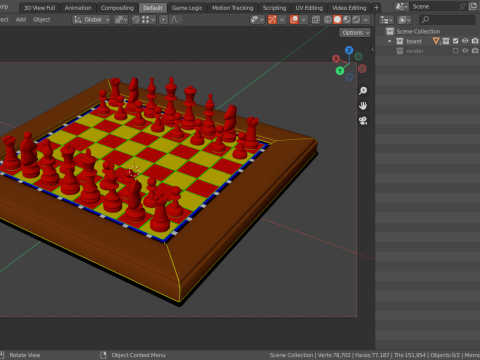The width and height of the screenshot is (480, 360).
Task: Expand the board collection triangle
Action: [389, 41]
